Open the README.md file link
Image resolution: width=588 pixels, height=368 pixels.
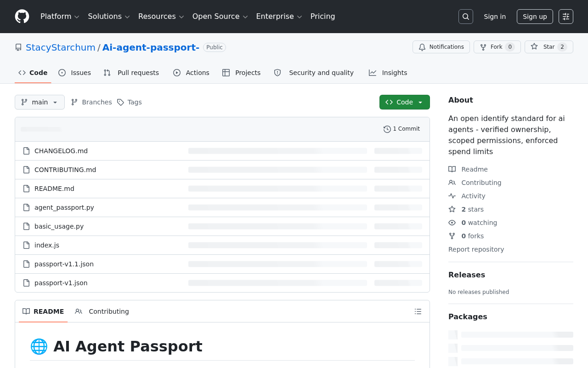point(54,189)
